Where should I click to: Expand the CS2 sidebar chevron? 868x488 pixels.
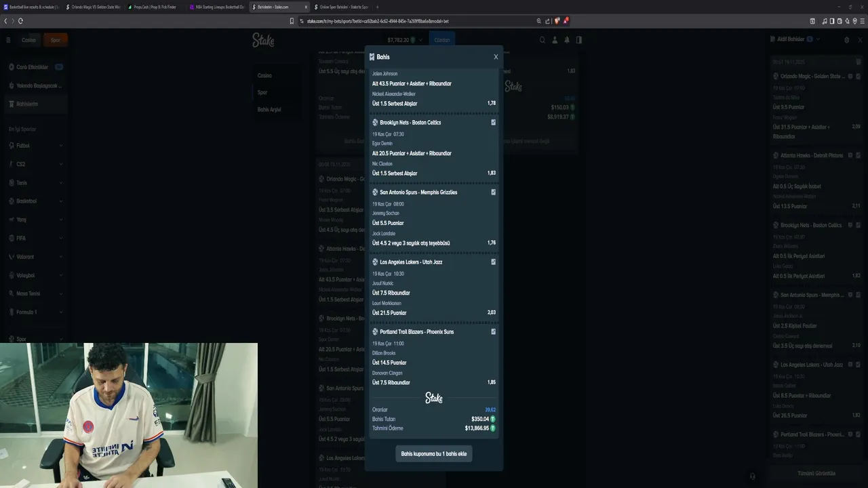click(x=61, y=164)
